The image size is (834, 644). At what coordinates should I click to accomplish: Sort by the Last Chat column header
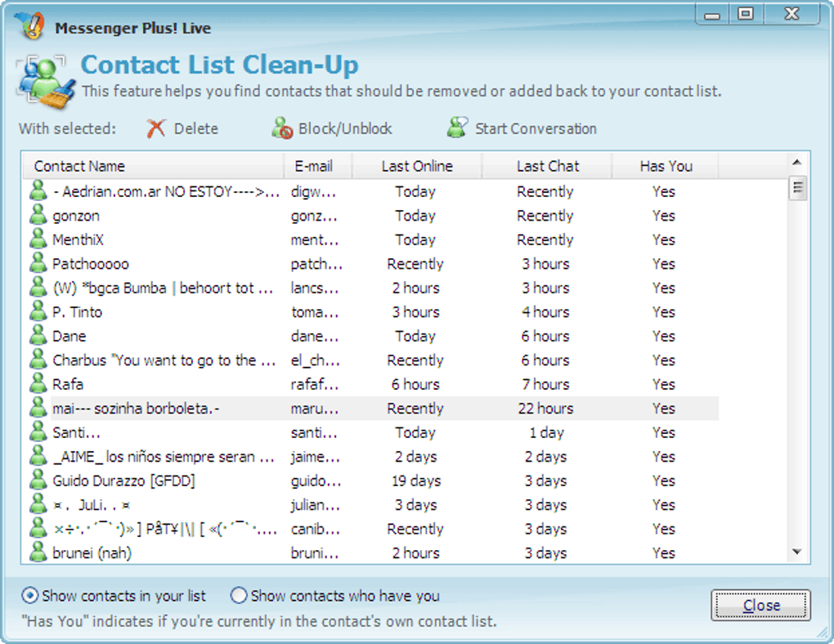pos(547,166)
